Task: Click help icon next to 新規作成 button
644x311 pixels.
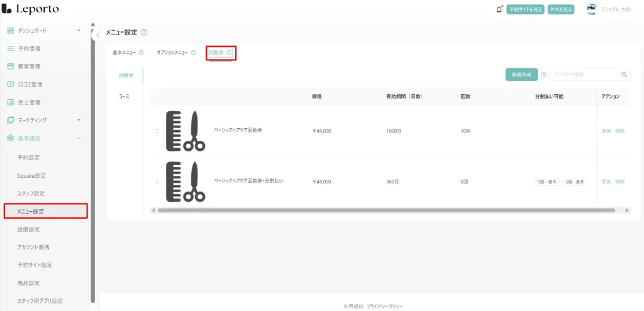Action: (543, 75)
